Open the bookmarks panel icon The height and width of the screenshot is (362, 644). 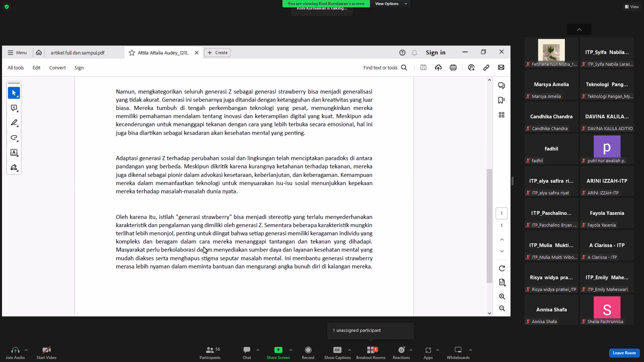click(501, 100)
